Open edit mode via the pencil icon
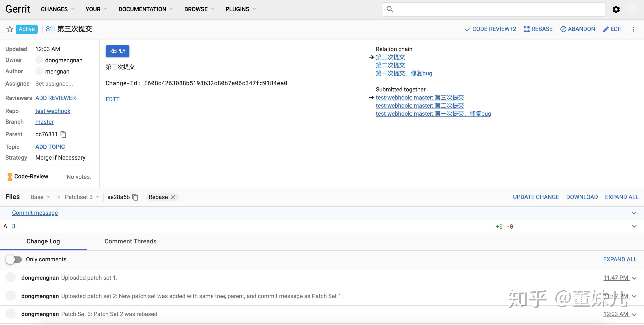Screen dimensions: 644x325 [606, 29]
